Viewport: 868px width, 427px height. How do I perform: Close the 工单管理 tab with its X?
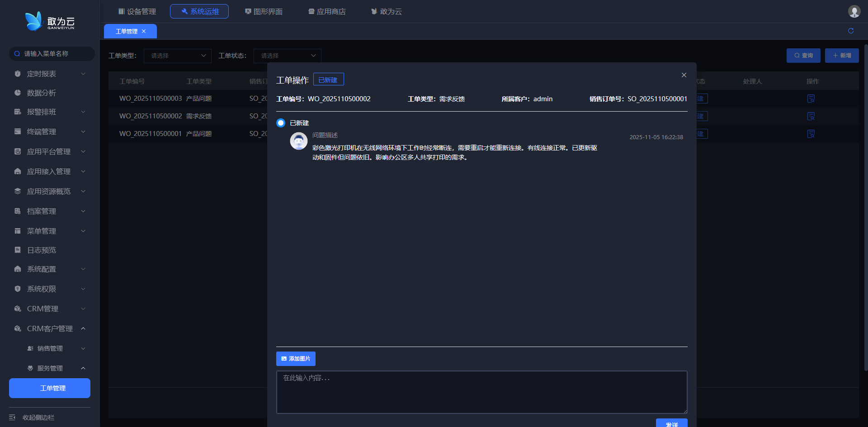click(x=144, y=31)
